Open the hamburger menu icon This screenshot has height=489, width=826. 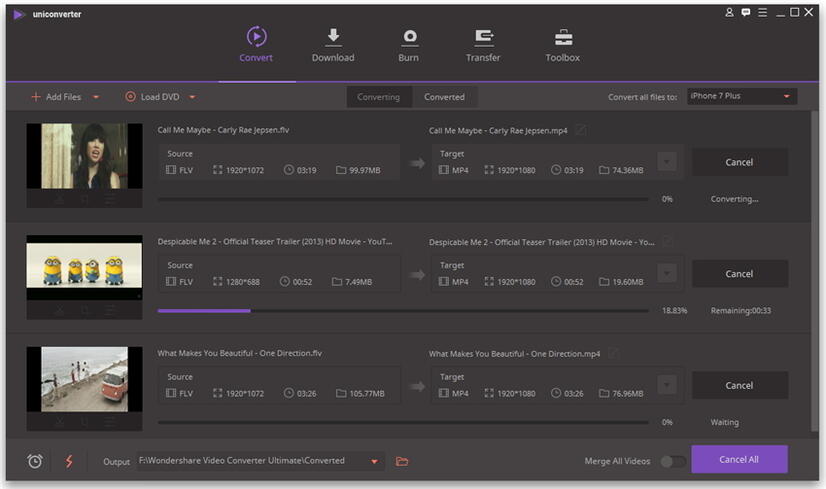pos(763,12)
